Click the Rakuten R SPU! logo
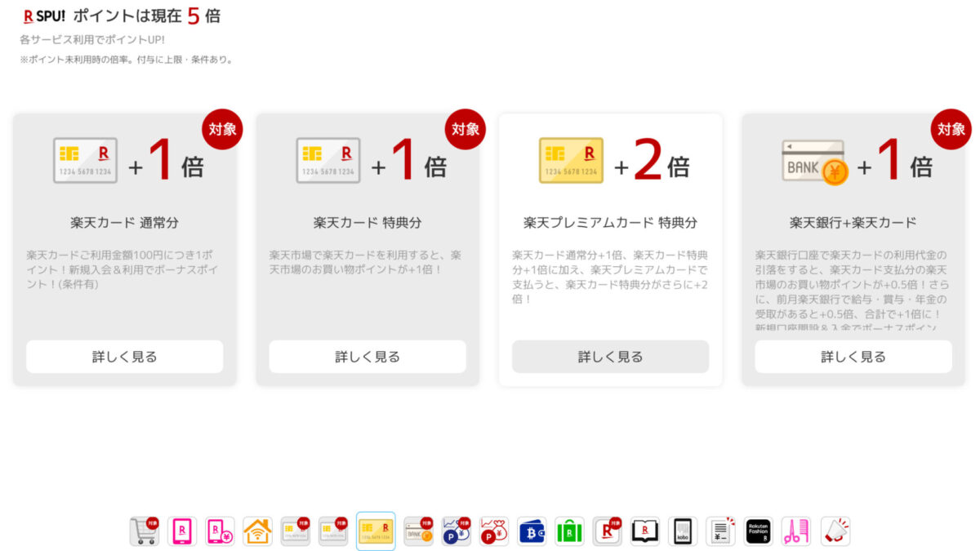 pos(43,16)
